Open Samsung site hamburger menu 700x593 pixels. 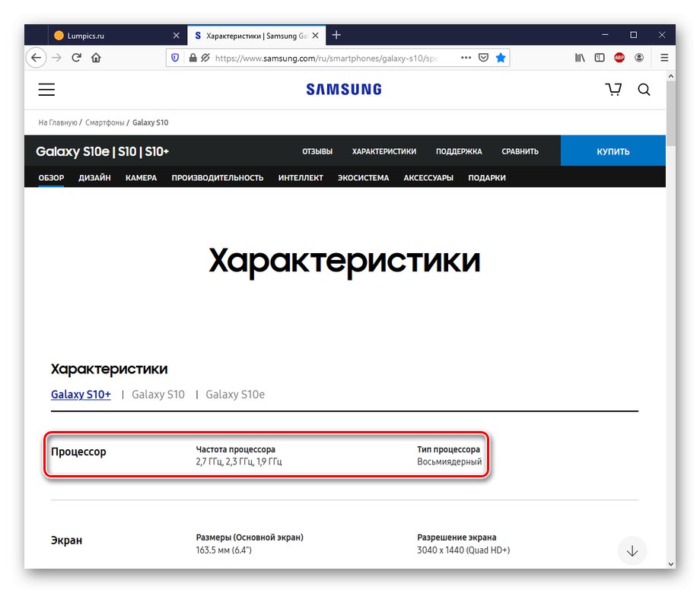[46, 90]
